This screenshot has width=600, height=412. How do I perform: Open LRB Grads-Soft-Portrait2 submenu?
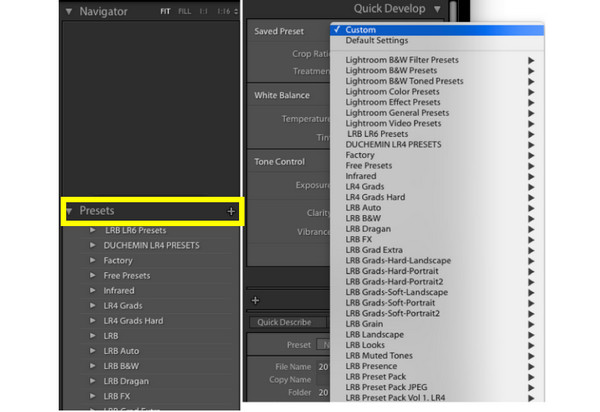pos(437,313)
